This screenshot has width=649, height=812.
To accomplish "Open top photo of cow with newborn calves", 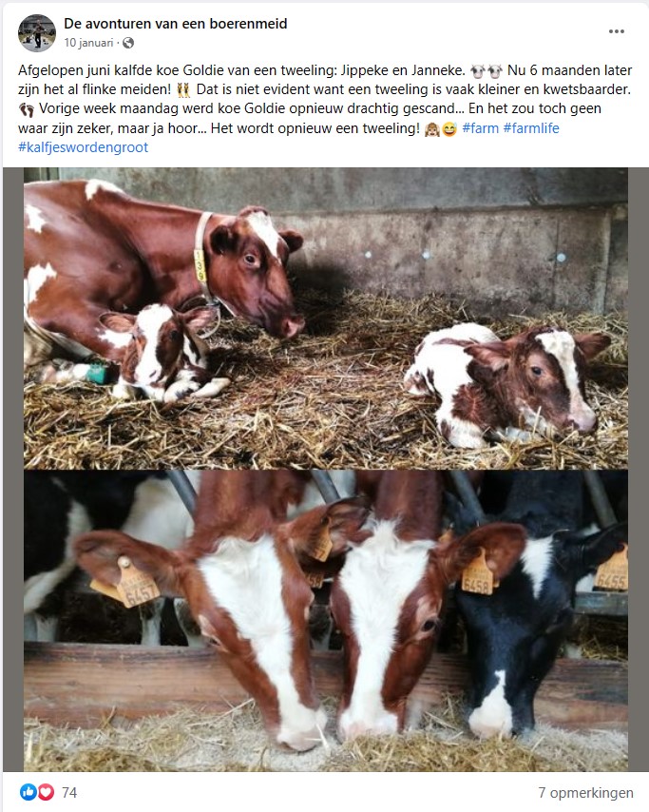I will click(326, 318).
